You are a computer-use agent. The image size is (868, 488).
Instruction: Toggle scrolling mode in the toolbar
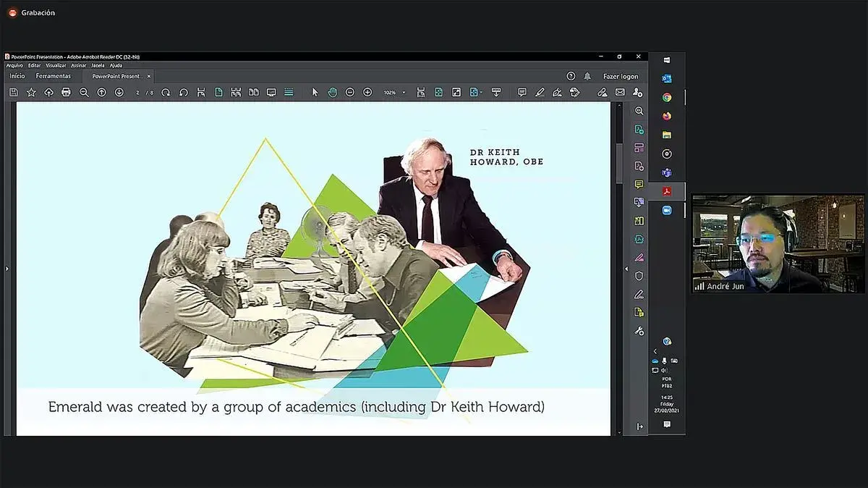pos(289,93)
